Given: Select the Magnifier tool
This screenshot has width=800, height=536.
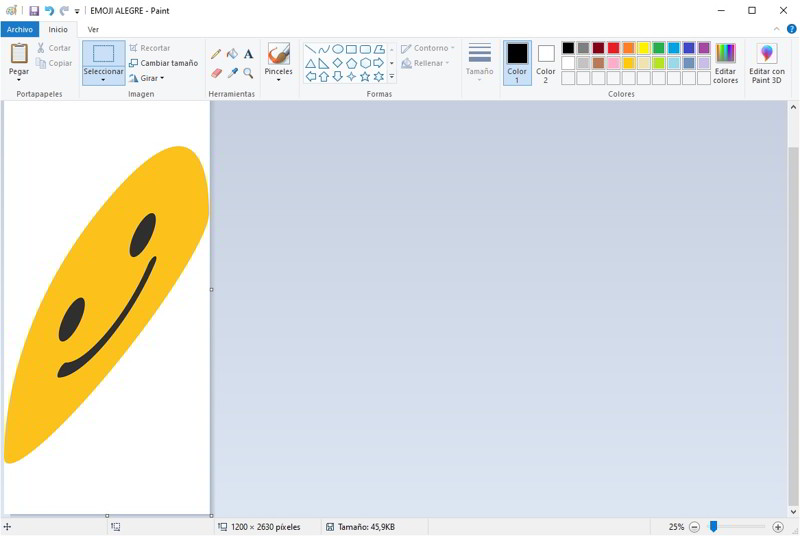Looking at the screenshot, I should [x=248, y=73].
